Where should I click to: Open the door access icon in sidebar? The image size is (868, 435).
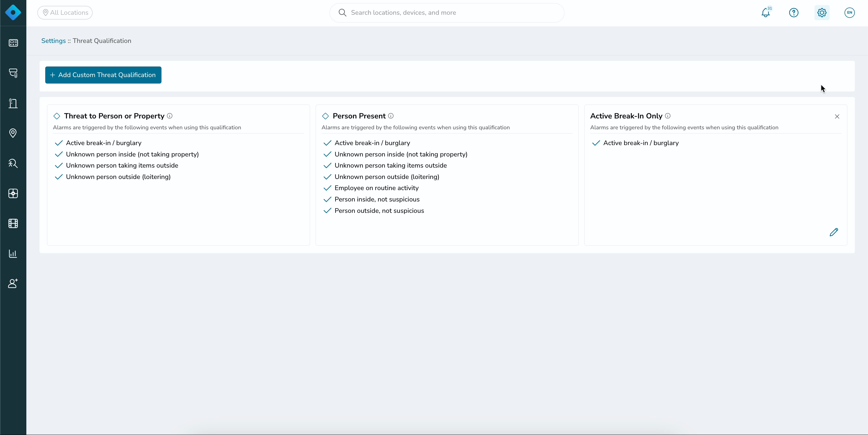click(x=13, y=103)
